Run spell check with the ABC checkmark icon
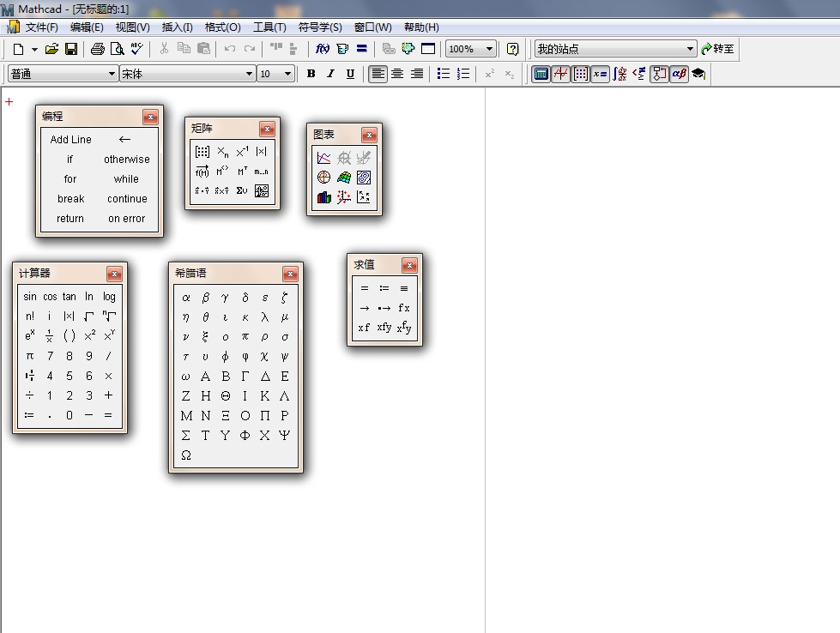This screenshot has height=633, width=840. 136,49
